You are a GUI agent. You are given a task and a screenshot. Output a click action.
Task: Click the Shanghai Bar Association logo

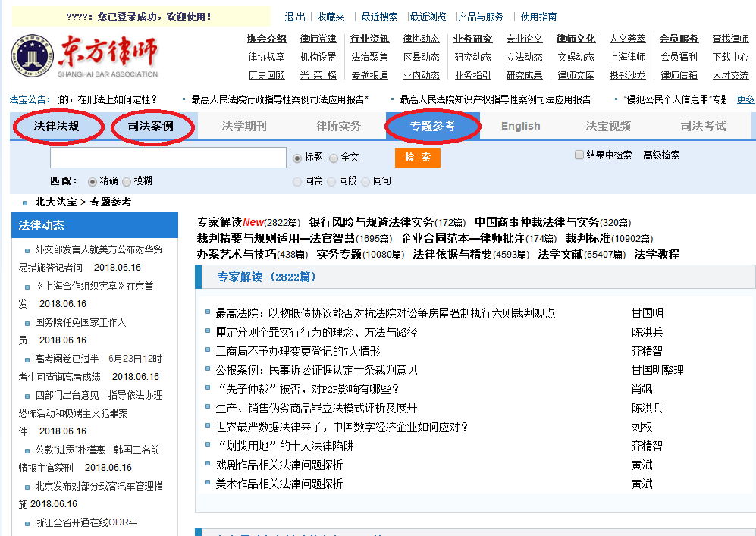85,57
